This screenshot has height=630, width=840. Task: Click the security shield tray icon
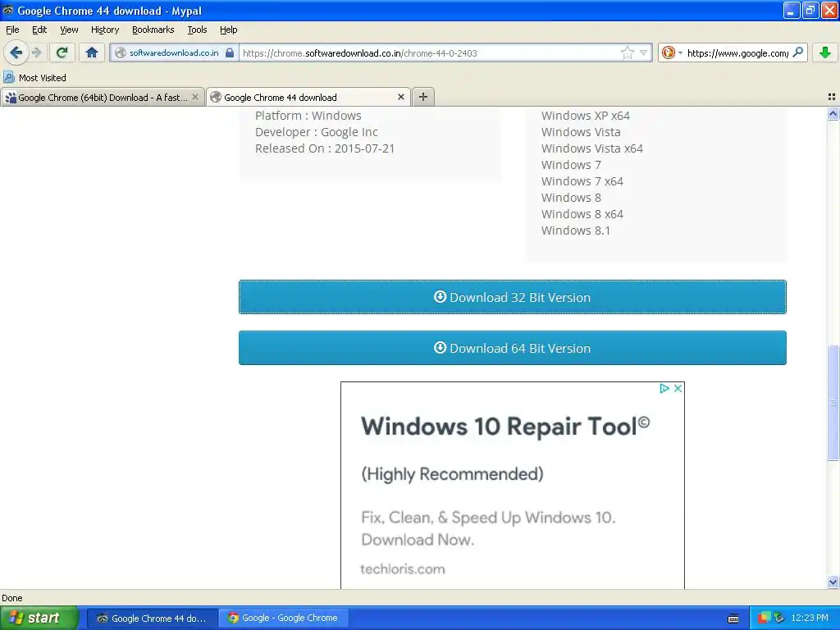[x=764, y=618]
